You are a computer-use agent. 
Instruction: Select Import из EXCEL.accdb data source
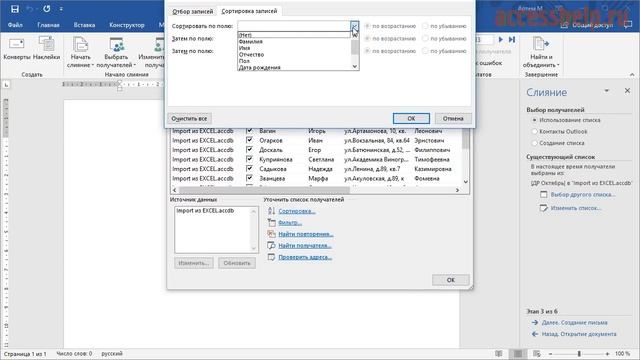click(x=205, y=211)
